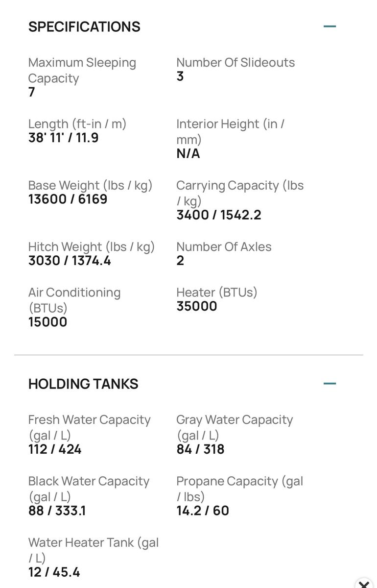
Task: Collapse the Specifications section minus icon
Action: (330, 26)
